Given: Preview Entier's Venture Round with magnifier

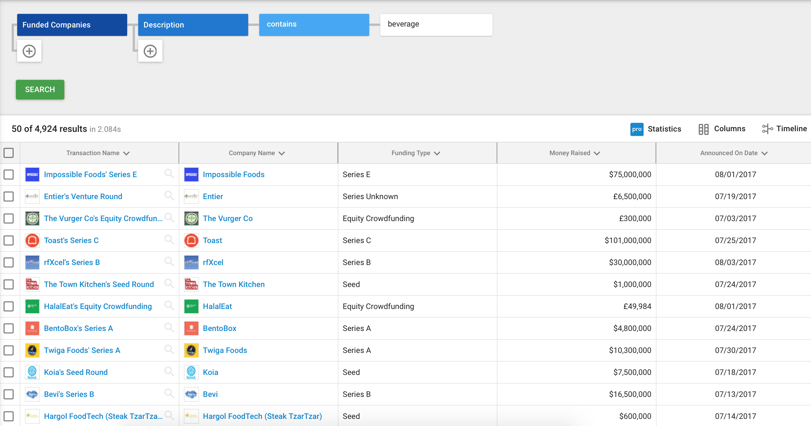Looking at the screenshot, I should [169, 195].
